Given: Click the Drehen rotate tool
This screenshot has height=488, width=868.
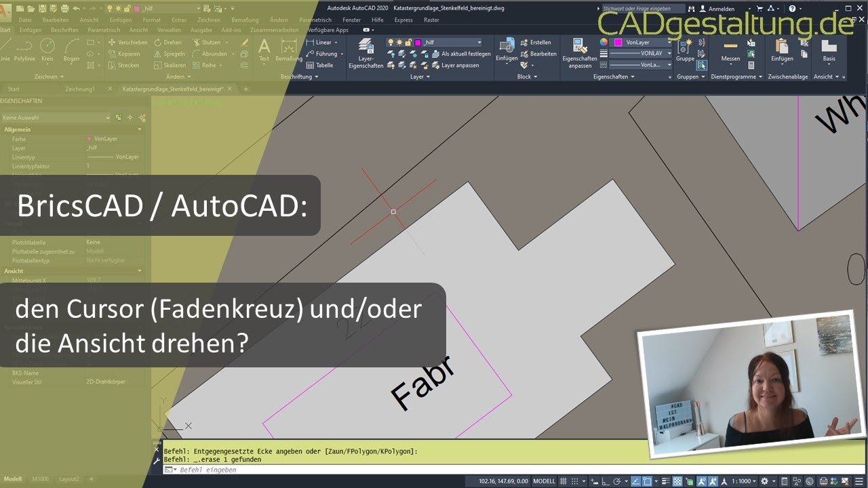Looking at the screenshot, I should [167, 42].
